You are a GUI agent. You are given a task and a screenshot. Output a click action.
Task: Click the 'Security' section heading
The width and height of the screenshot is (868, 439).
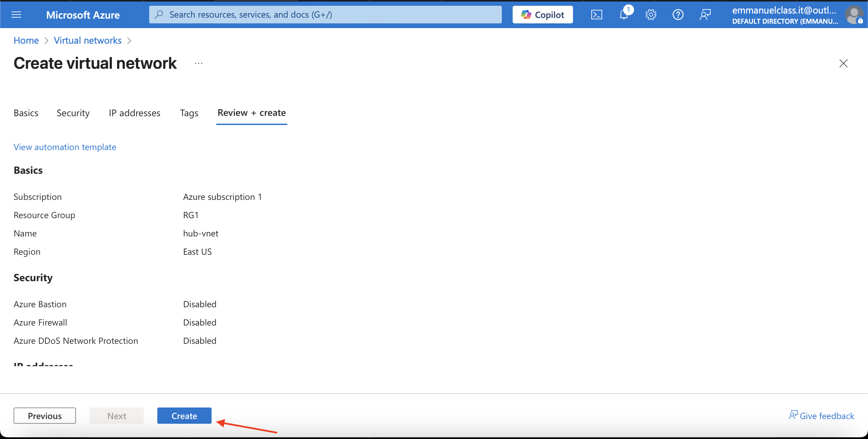33,278
